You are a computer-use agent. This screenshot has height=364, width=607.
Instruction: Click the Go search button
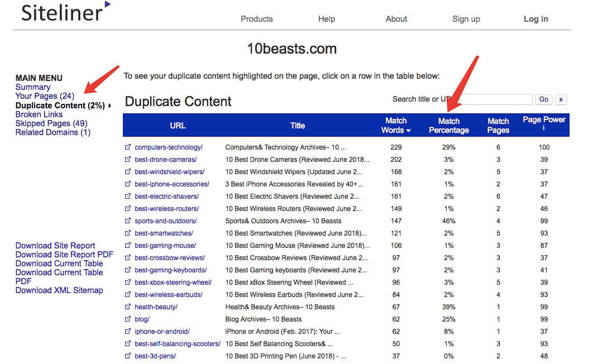pyautogui.click(x=543, y=99)
